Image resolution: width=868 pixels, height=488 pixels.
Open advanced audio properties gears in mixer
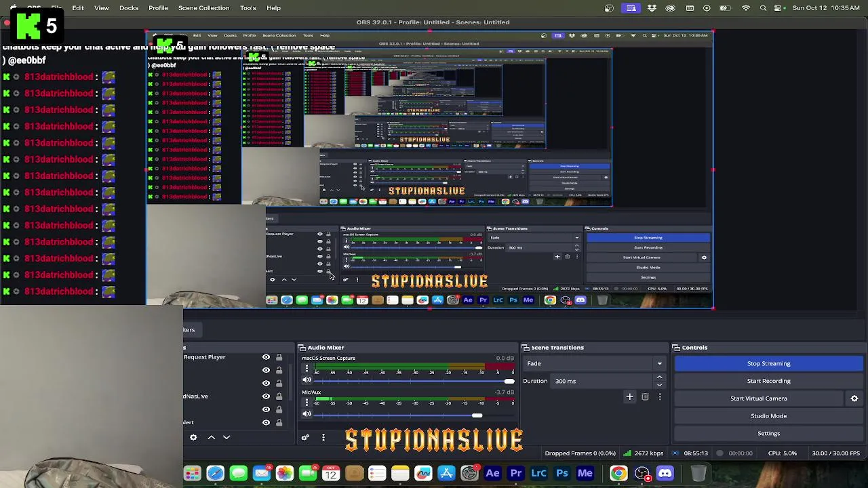coord(305,437)
